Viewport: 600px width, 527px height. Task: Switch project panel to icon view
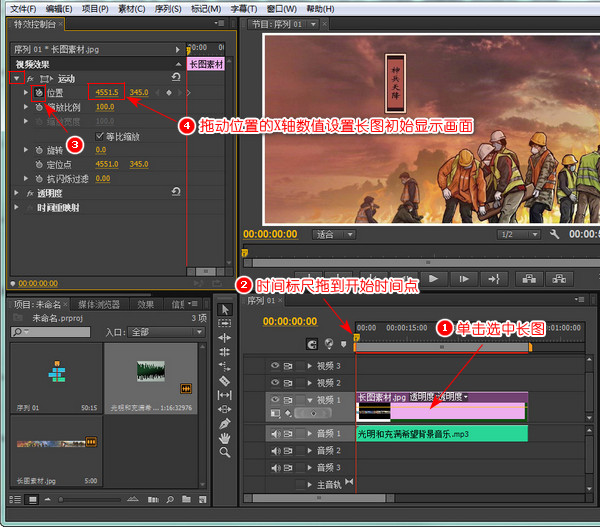pyautogui.click(x=33, y=499)
